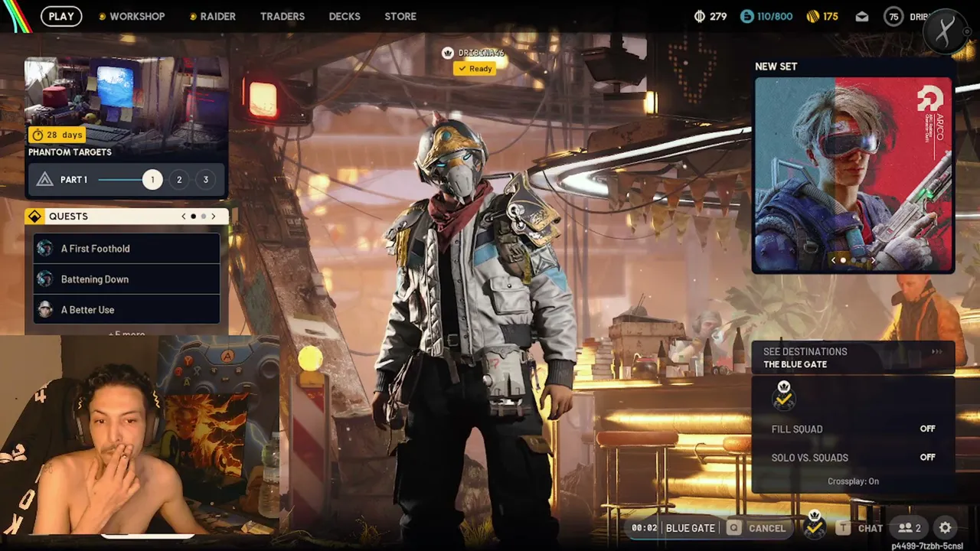Click the squad leader badge in matchmaking panel
The height and width of the screenshot is (551, 980).
pyautogui.click(x=783, y=395)
